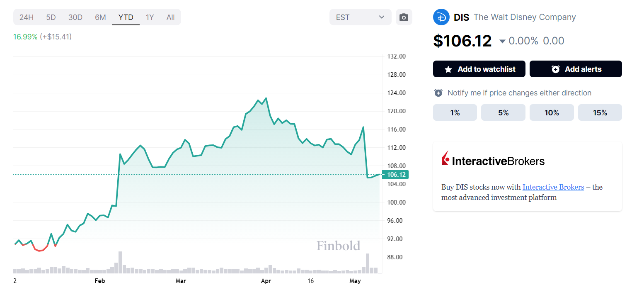Click the alarm clock icon in Add alerts
Viewport: 644px width, 295px height.
tap(555, 69)
